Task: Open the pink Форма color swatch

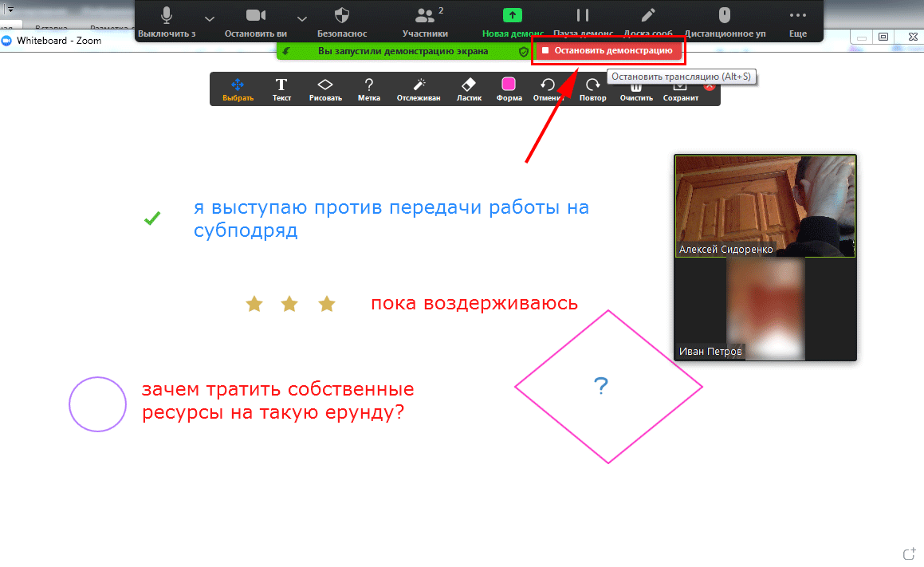Action: pyautogui.click(x=509, y=85)
